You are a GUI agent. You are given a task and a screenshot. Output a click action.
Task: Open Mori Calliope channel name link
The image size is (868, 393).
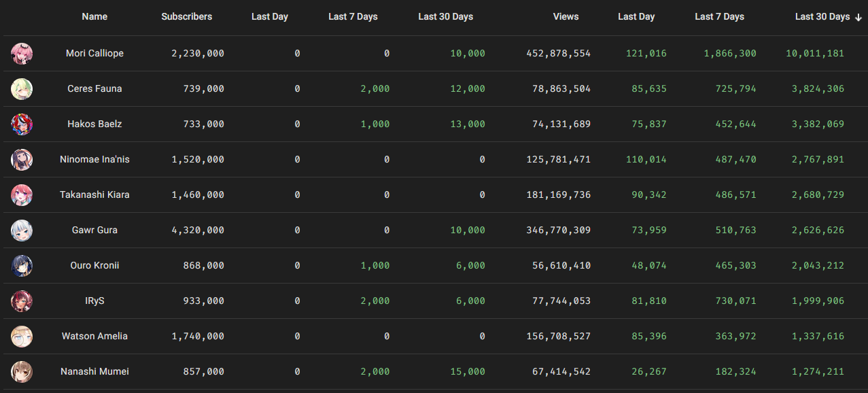[x=94, y=54]
